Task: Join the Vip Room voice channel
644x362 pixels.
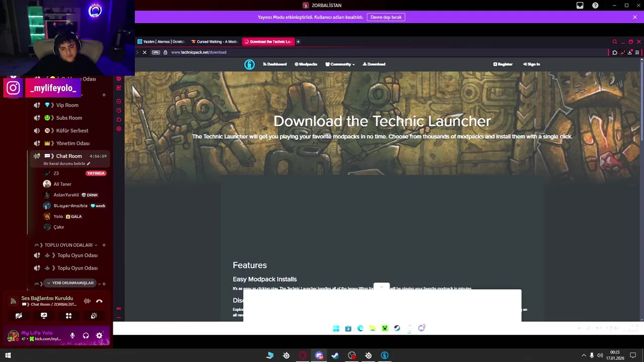Action: pos(68,105)
